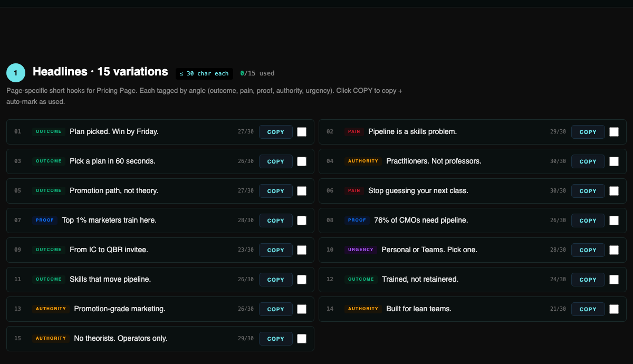
Task: Toggle checkbox for 'Promotion path, not theory.'
Action: click(x=302, y=191)
